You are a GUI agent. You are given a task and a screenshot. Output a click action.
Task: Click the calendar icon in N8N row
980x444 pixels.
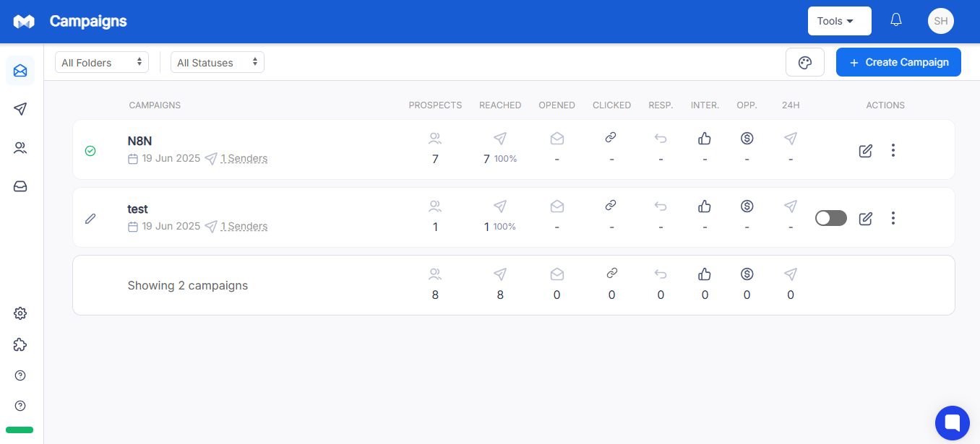pyautogui.click(x=133, y=159)
